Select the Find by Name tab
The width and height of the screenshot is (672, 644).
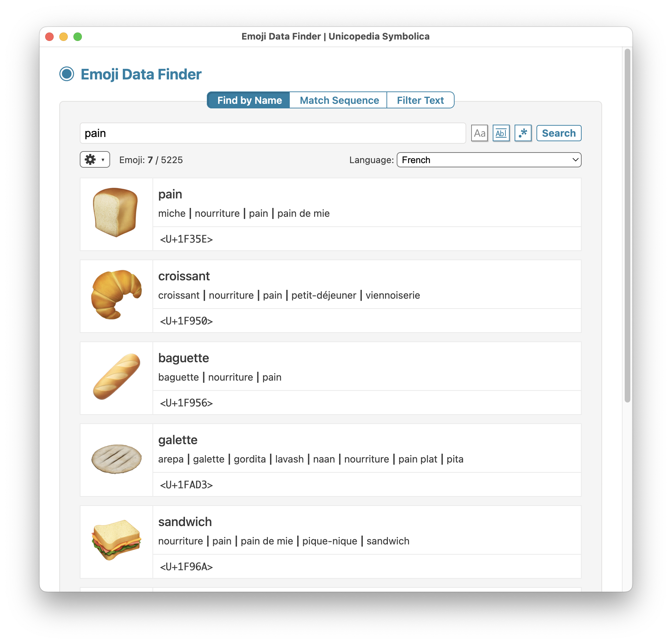click(x=249, y=100)
